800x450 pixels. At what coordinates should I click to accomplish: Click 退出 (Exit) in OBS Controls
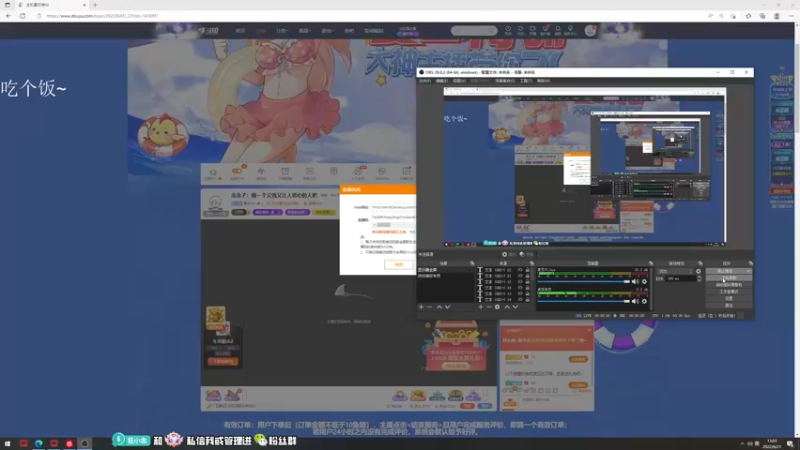pyautogui.click(x=729, y=305)
